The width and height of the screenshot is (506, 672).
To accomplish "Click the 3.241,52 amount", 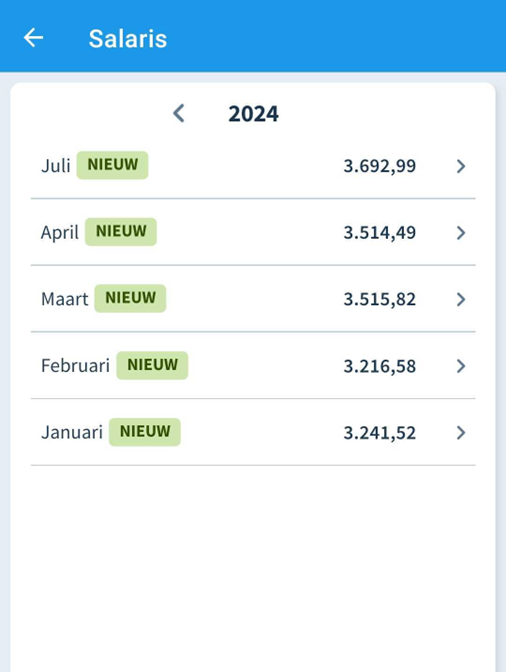I will click(380, 433).
